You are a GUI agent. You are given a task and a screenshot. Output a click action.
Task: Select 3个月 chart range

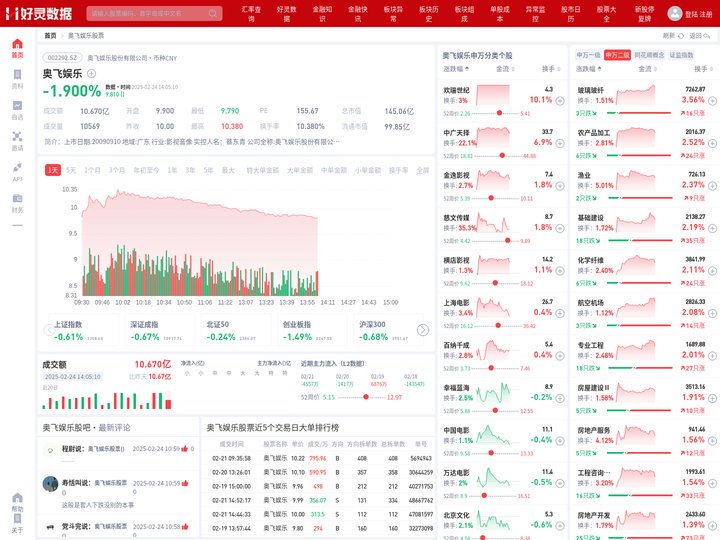(117, 170)
